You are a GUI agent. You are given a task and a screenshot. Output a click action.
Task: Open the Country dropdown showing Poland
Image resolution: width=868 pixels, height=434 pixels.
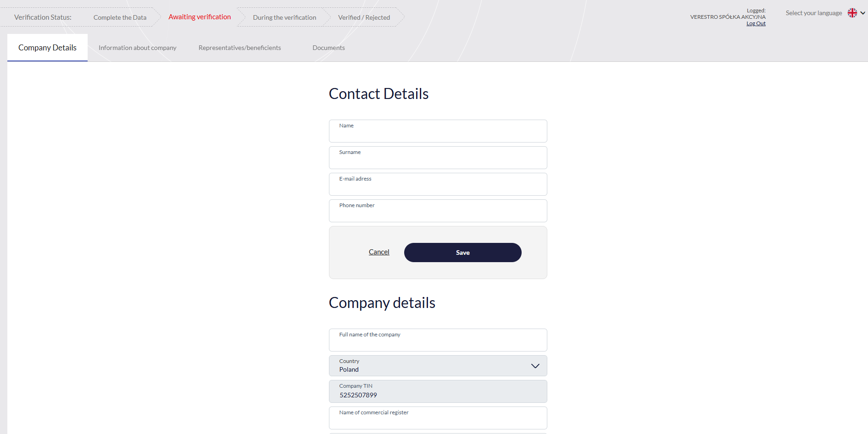(x=431, y=366)
